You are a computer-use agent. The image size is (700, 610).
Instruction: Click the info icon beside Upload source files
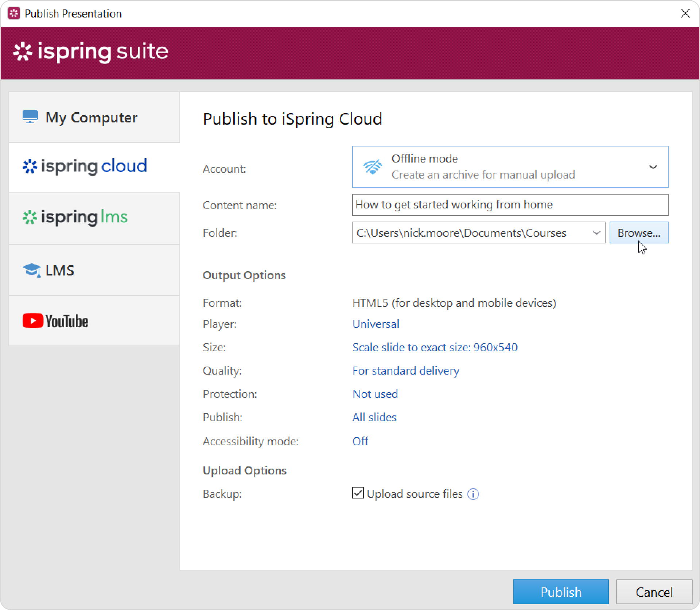[x=473, y=494]
